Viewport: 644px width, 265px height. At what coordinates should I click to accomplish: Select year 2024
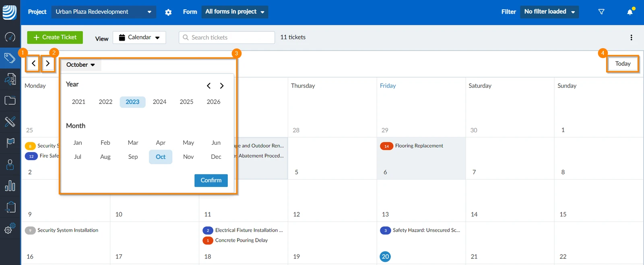click(x=159, y=102)
